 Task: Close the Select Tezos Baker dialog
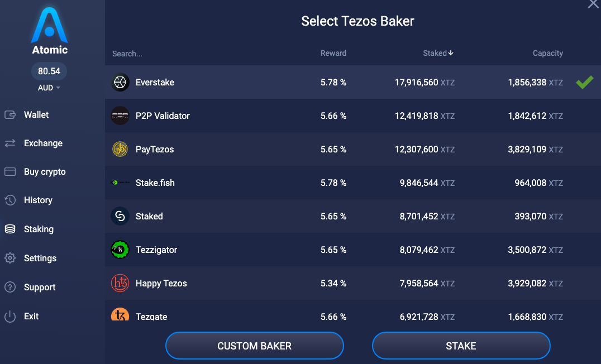click(x=593, y=4)
